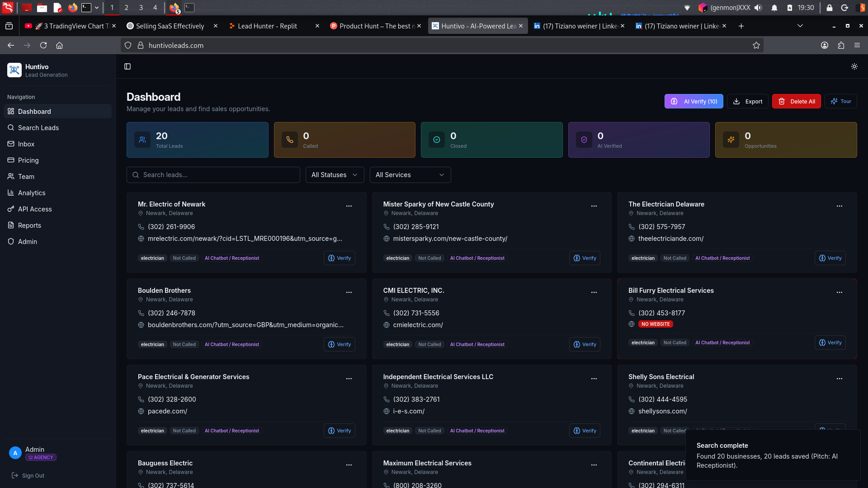
Task: Click the Huntivo logo icon
Action: pos(14,70)
